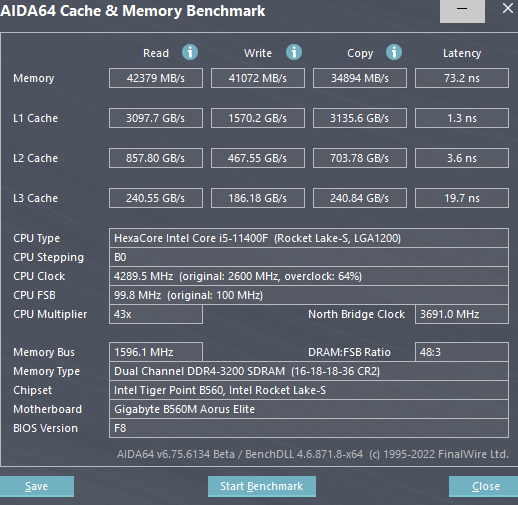Select L3 Cache write 186.18 GB/s

coord(258,198)
